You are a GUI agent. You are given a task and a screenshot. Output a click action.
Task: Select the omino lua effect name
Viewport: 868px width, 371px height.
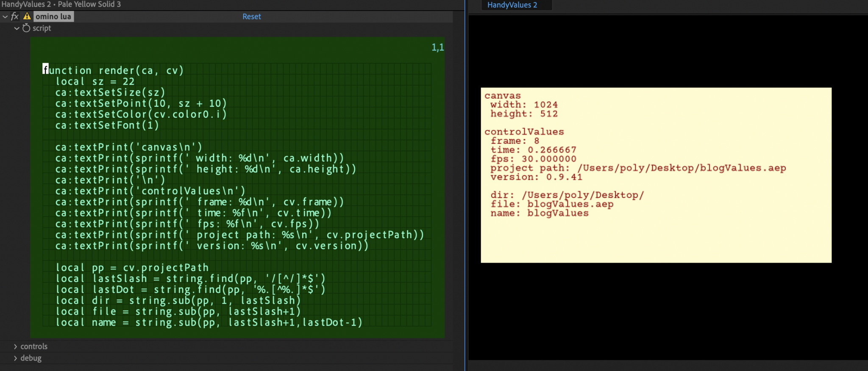53,17
